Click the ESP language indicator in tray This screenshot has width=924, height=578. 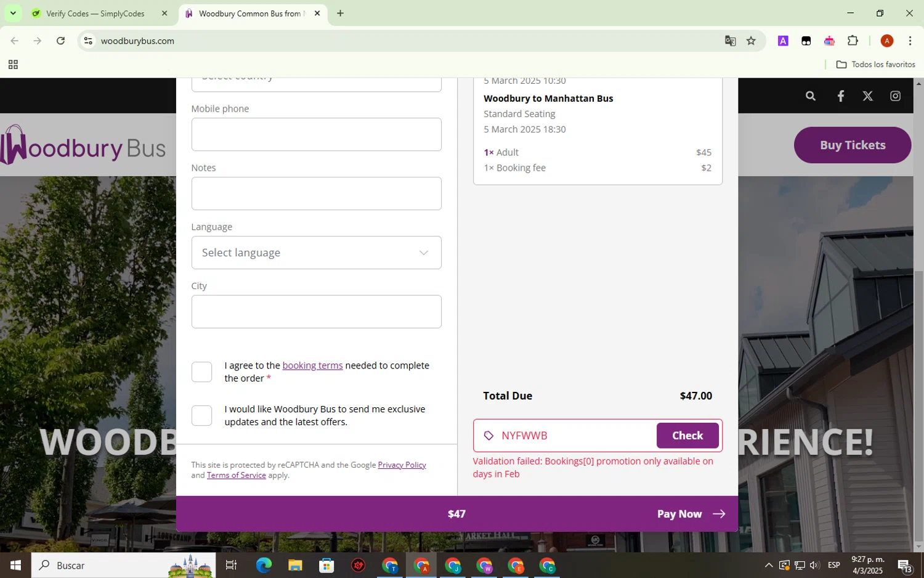(x=834, y=565)
